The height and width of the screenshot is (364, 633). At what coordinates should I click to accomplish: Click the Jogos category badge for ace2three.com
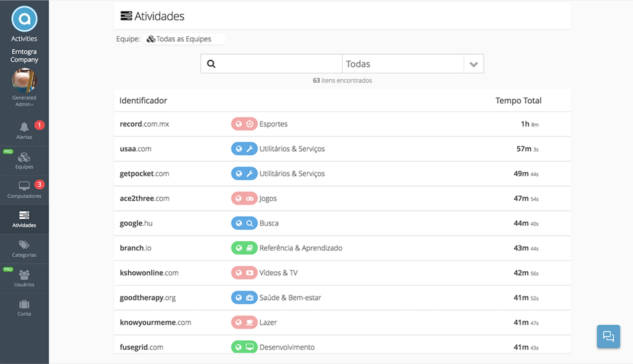click(244, 198)
